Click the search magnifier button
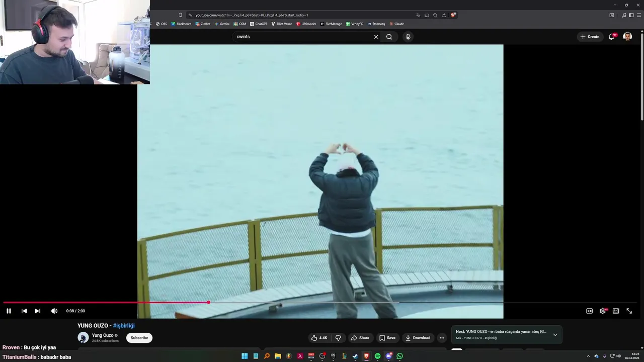 [x=389, y=37]
